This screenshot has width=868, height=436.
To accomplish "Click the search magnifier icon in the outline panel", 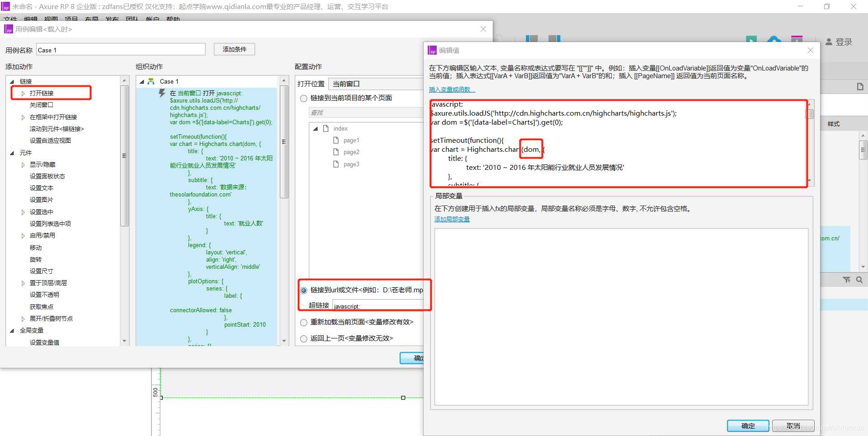I will [859, 280].
